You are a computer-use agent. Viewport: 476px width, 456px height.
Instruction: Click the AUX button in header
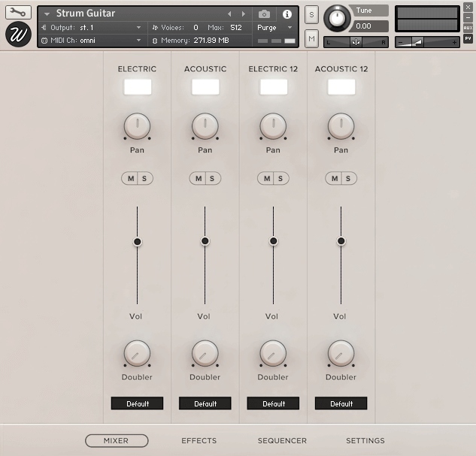pyautogui.click(x=468, y=28)
